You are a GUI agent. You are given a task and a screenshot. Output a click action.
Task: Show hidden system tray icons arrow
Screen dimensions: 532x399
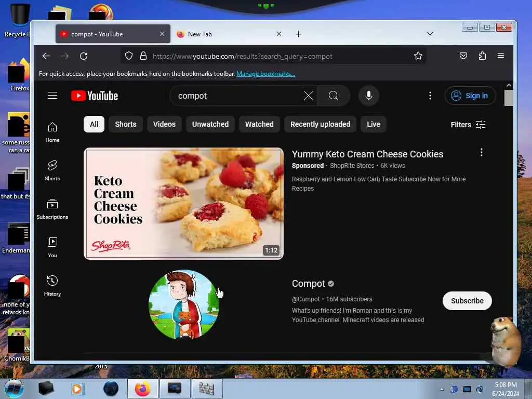[442, 389]
